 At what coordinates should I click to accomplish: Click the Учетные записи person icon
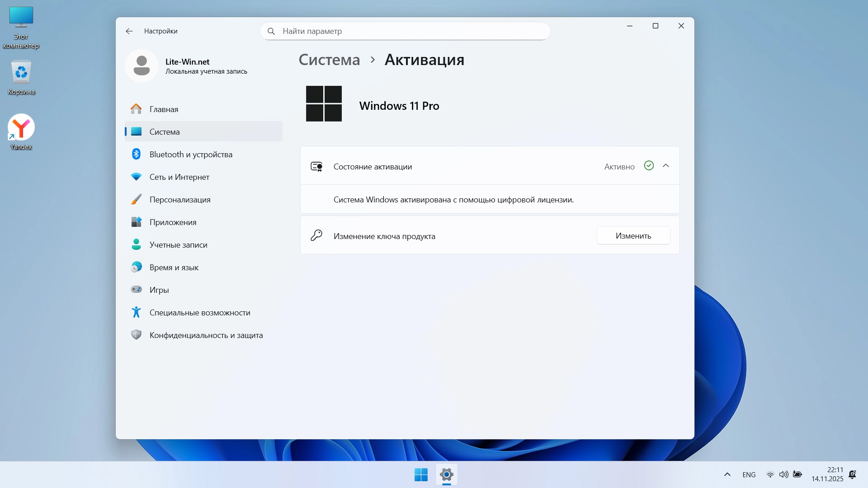click(x=136, y=245)
